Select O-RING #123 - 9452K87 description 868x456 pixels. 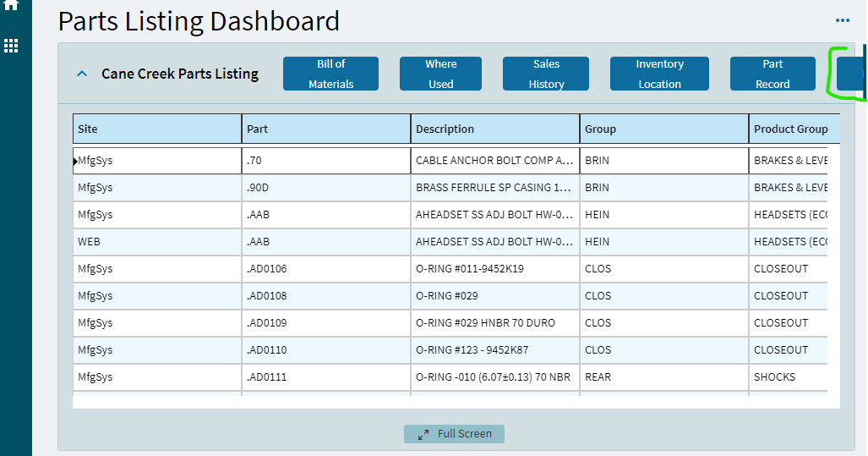[495, 350]
